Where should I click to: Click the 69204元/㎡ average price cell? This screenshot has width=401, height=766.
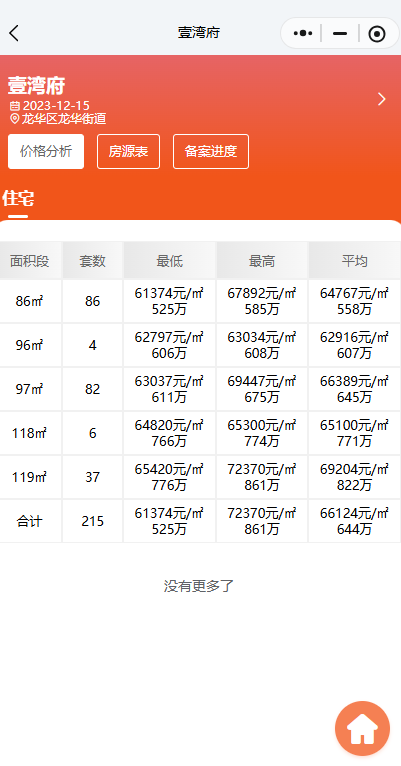pyautogui.click(x=355, y=477)
